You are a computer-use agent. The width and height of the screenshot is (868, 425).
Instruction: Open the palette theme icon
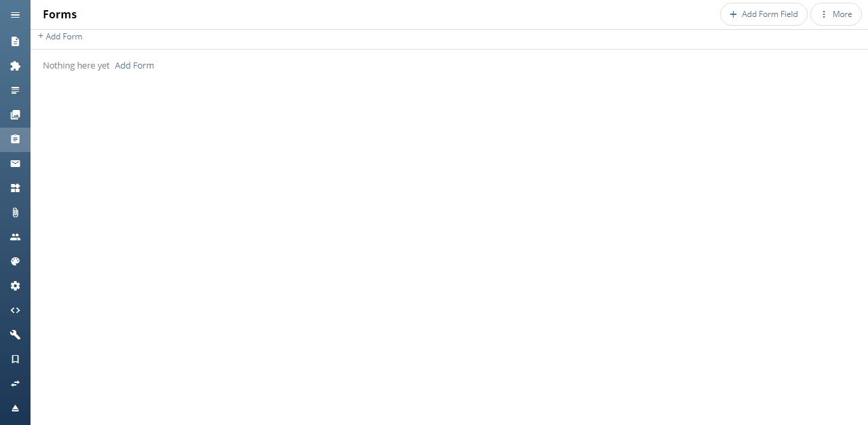tap(15, 261)
